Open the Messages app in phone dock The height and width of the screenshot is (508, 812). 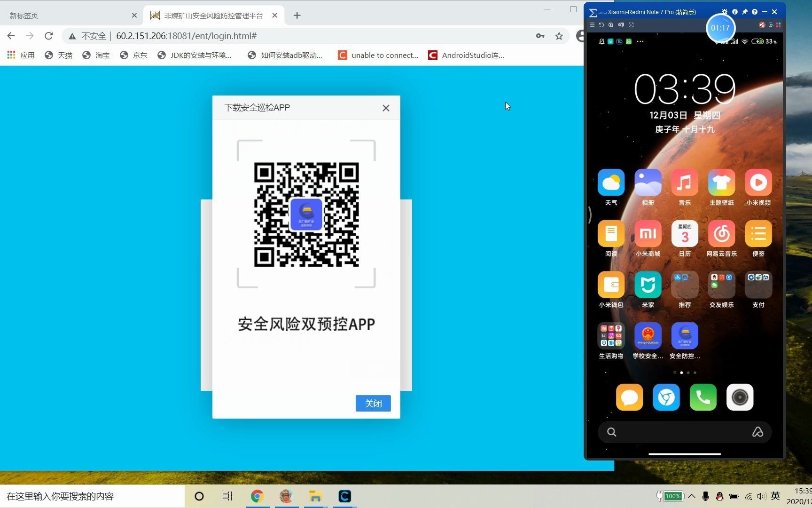(x=629, y=397)
